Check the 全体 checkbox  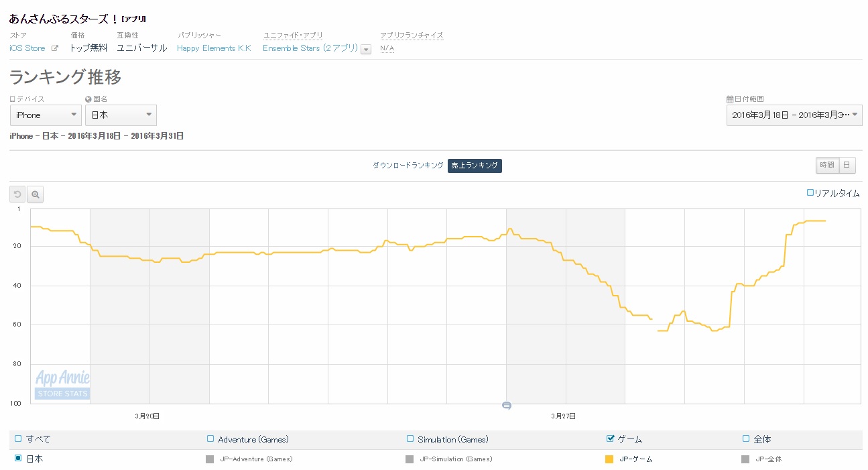[745, 439]
